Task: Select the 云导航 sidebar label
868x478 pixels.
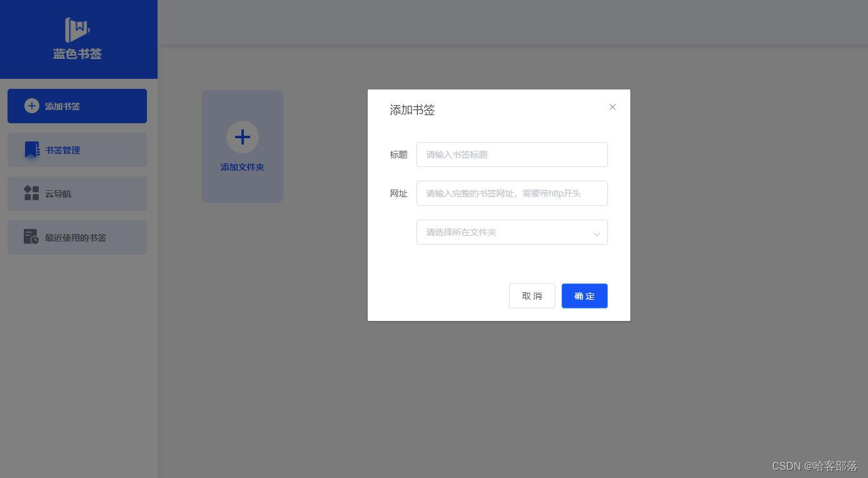Action: (x=58, y=194)
